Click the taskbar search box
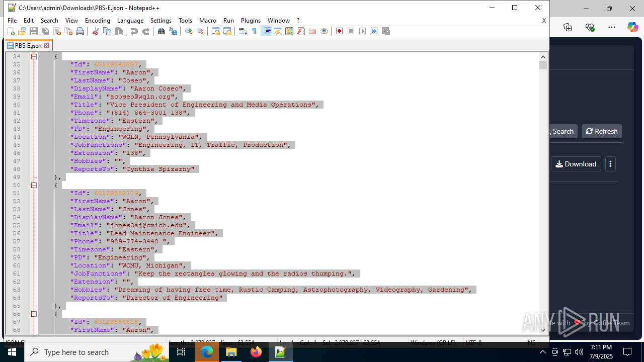Image resolution: width=644 pixels, height=362 pixels. [x=97, y=352]
